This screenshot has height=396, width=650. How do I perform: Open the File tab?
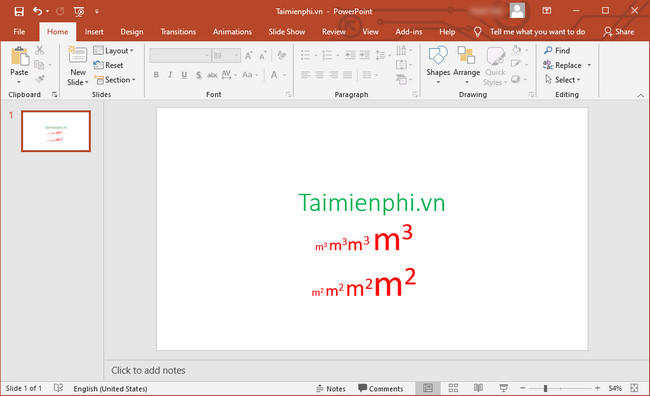19,32
